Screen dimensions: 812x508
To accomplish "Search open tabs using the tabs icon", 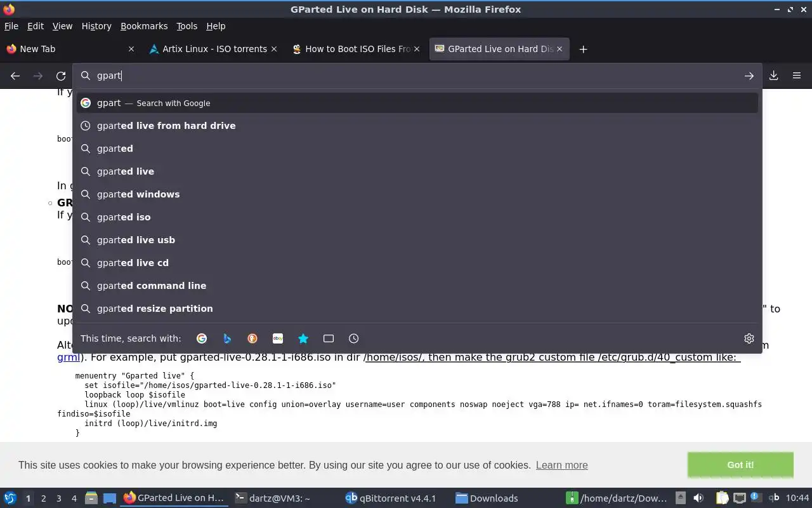I will point(329,338).
